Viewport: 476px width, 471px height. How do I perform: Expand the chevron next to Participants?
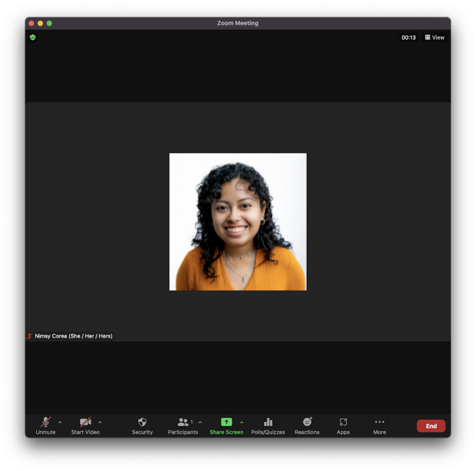click(200, 422)
